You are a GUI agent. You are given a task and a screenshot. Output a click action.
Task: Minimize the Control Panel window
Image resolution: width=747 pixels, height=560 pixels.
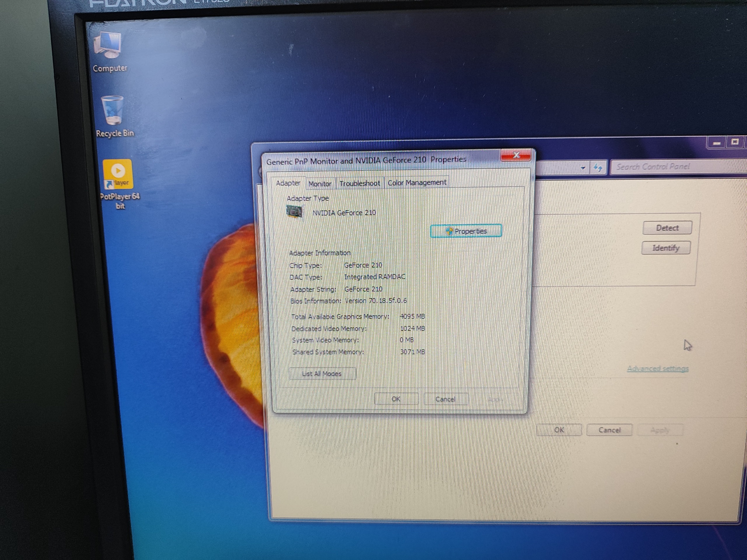(717, 143)
